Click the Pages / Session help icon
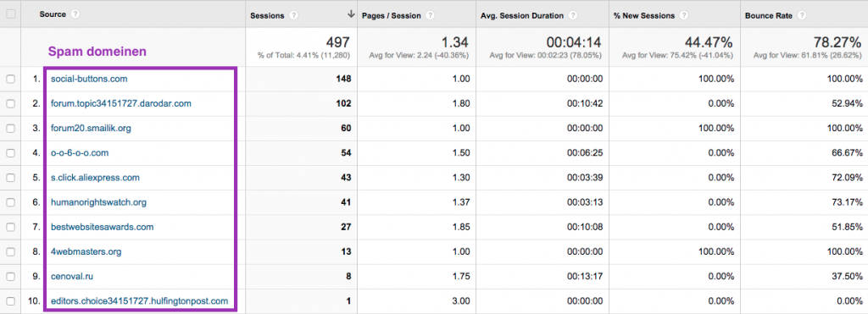 [430, 15]
